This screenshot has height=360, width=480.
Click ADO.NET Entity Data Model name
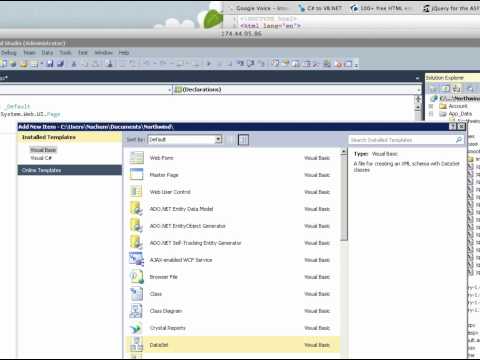tap(181, 209)
